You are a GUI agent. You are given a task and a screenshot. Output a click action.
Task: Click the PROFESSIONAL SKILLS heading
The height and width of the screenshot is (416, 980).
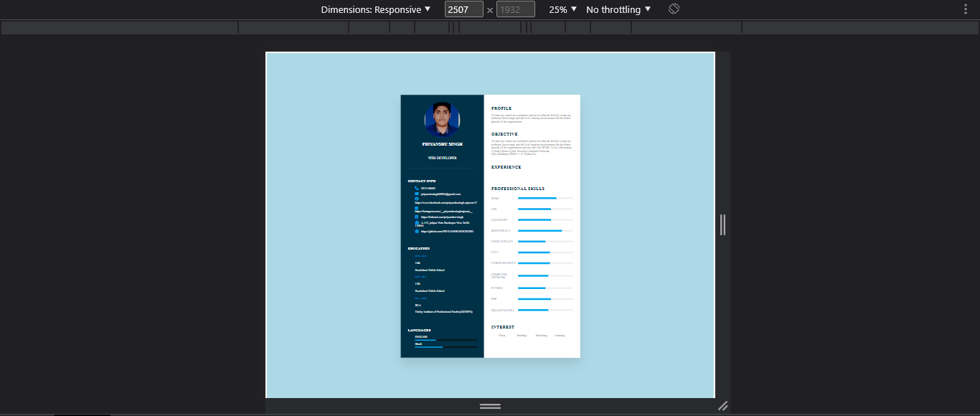click(518, 189)
